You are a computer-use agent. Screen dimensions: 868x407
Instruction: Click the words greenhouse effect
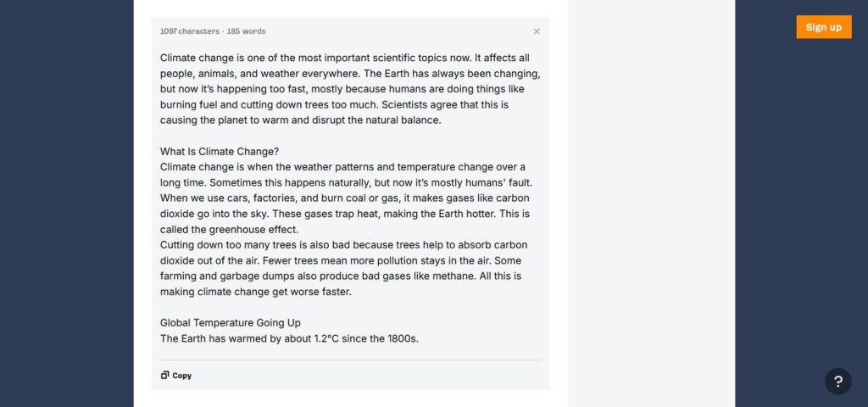tap(253, 229)
